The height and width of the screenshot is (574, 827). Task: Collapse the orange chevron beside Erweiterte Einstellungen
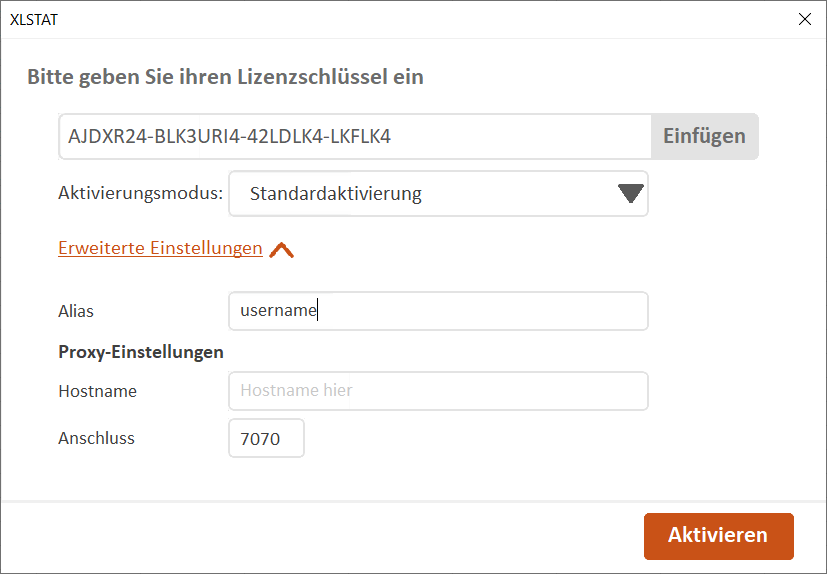coord(282,250)
